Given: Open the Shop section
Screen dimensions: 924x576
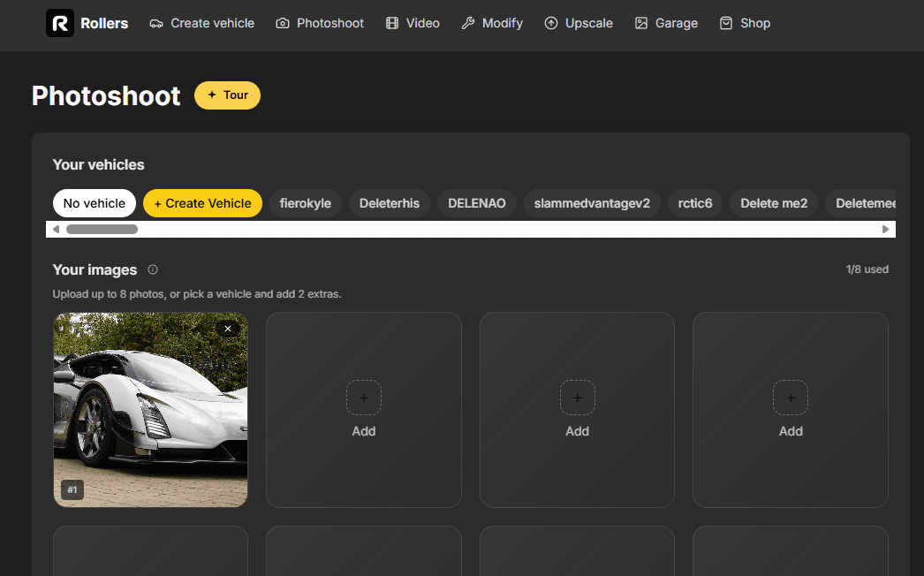Looking at the screenshot, I should pos(745,23).
